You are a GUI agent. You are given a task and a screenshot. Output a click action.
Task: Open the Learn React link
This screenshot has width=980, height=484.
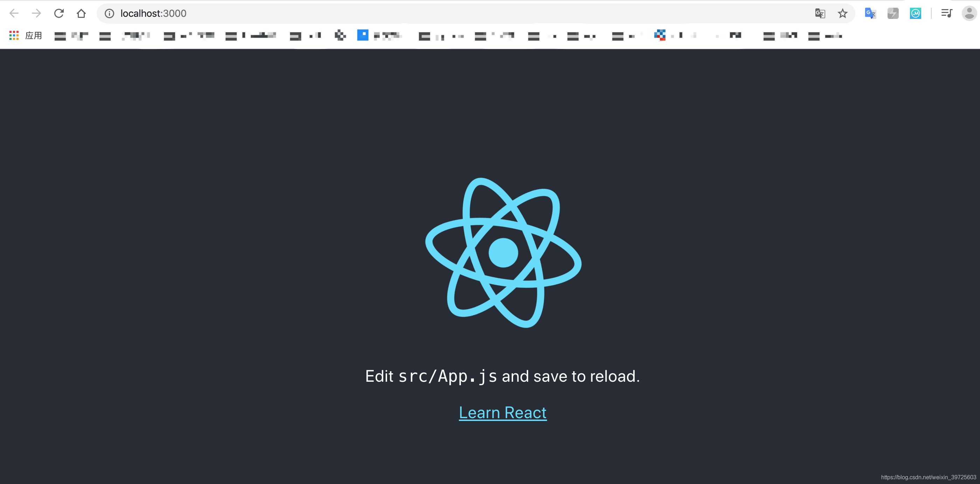click(x=503, y=412)
